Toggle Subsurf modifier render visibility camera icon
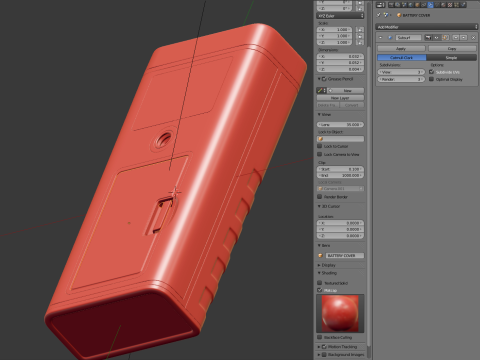Screen dimensions: 480x360 428,37
